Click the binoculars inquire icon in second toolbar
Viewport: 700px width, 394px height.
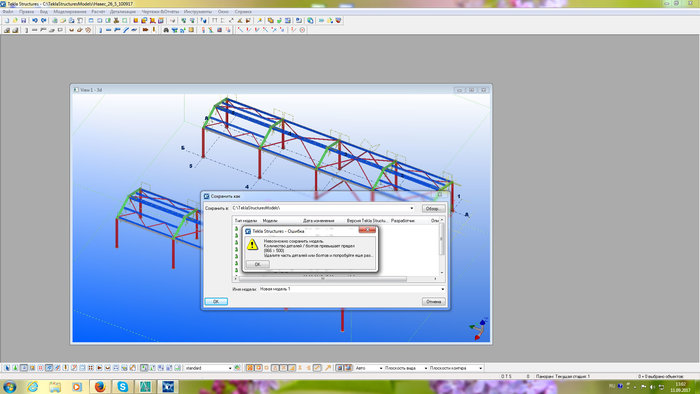pyautogui.click(x=166, y=30)
